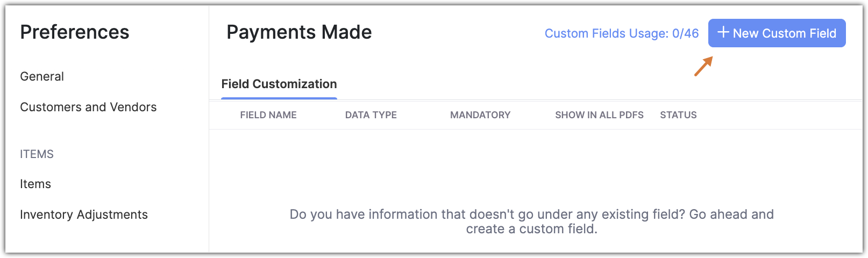Click the FIELD NAME column header
This screenshot has height=258, width=868.
coord(268,115)
